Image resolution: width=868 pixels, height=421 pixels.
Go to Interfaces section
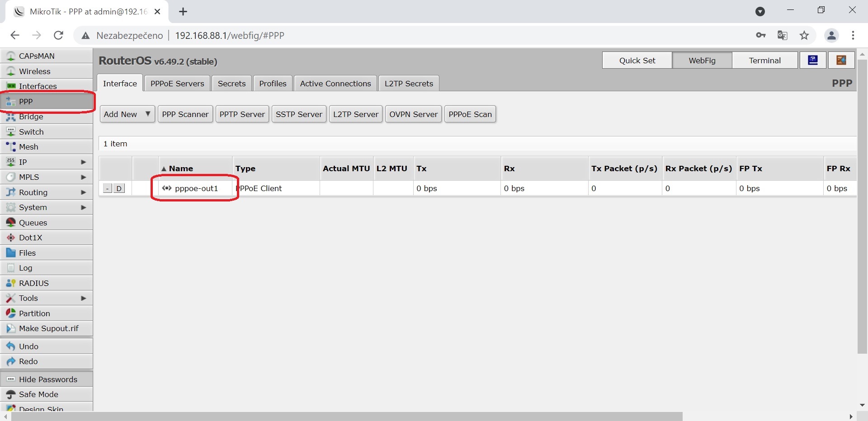[x=47, y=86]
